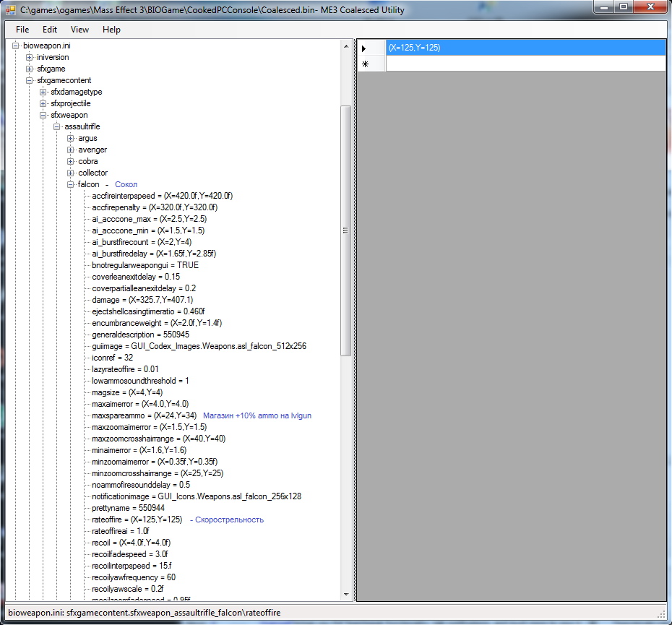The image size is (672, 625).
Task: Collapse the sfxgamecontent node
Action: tap(29, 80)
